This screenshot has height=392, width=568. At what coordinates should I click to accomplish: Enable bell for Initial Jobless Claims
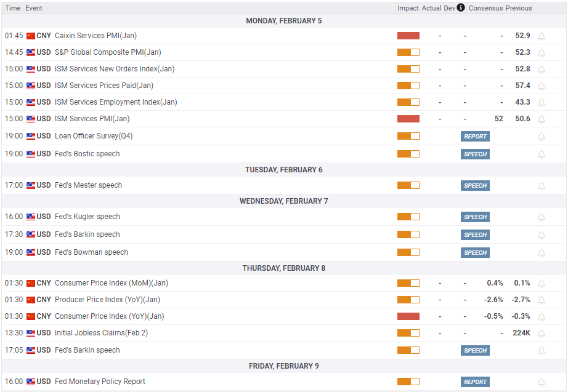(541, 334)
